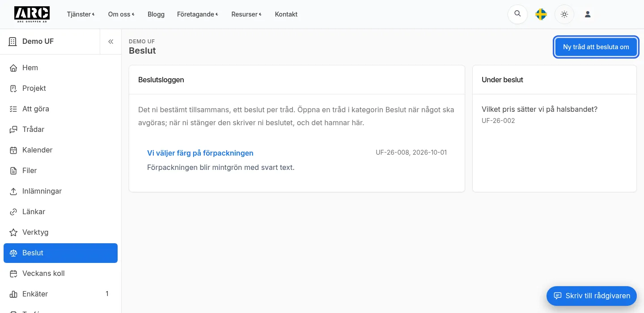Click the Hem house icon
This screenshot has height=313, width=644.
pyautogui.click(x=13, y=68)
